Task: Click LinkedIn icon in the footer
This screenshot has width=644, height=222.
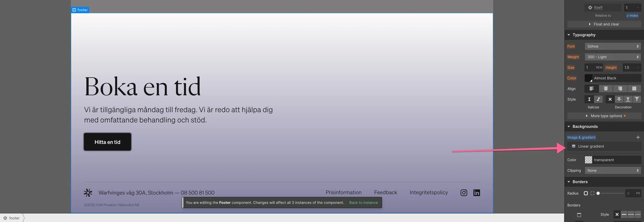Action: [x=477, y=193]
